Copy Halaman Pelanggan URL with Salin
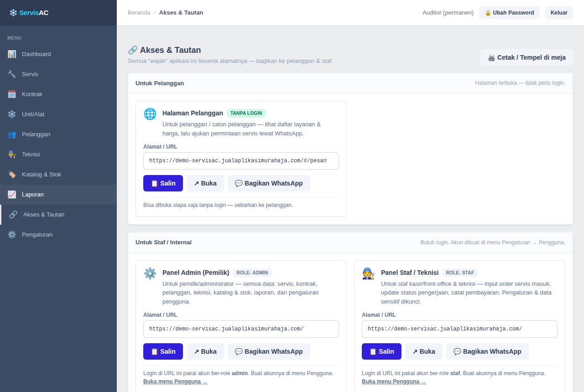The image size is (584, 392). click(163, 183)
